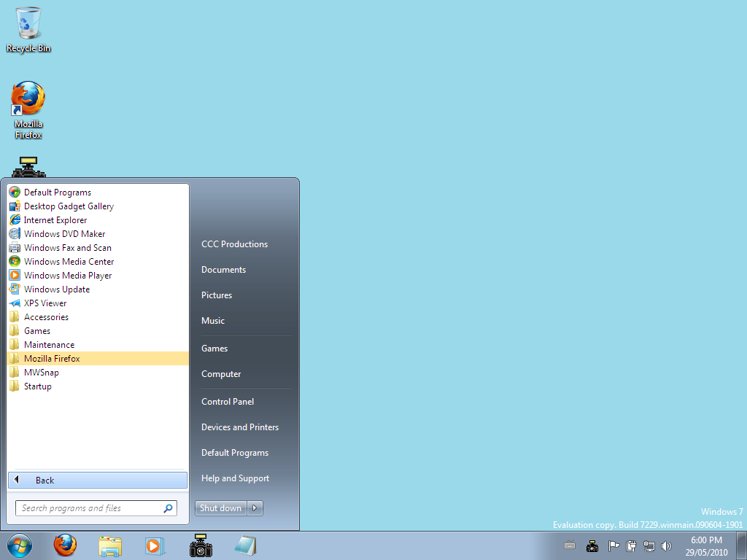
Task: Open the Action Center flag icon
Action: [614, 545]
